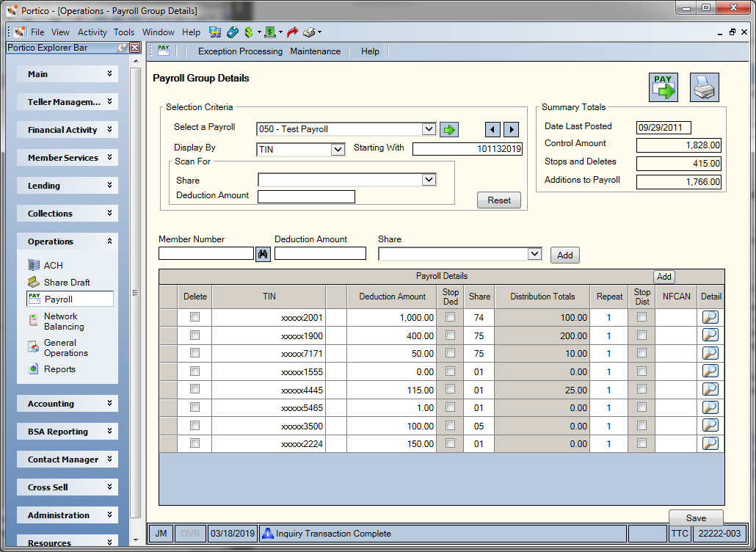Open detail magnifier for TIN xxxxx2224
This screenshot has height=552, width=756.
[x=710, y=443]
